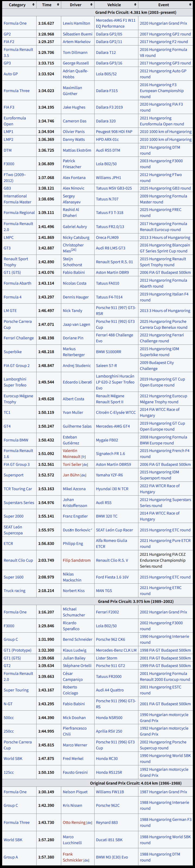The image size is (195, 868).
Task: Open Aprilia RSV 250 link
Action: [x=109, y=731]
